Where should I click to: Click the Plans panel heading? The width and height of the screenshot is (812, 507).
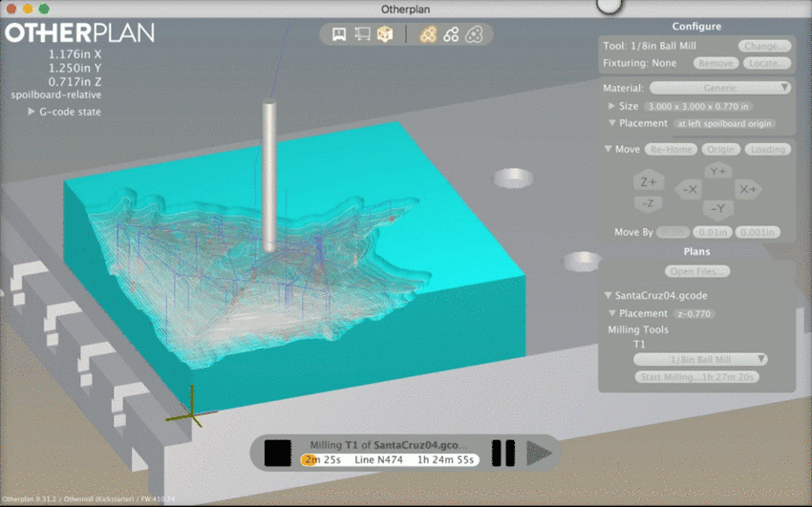[696, 251]
